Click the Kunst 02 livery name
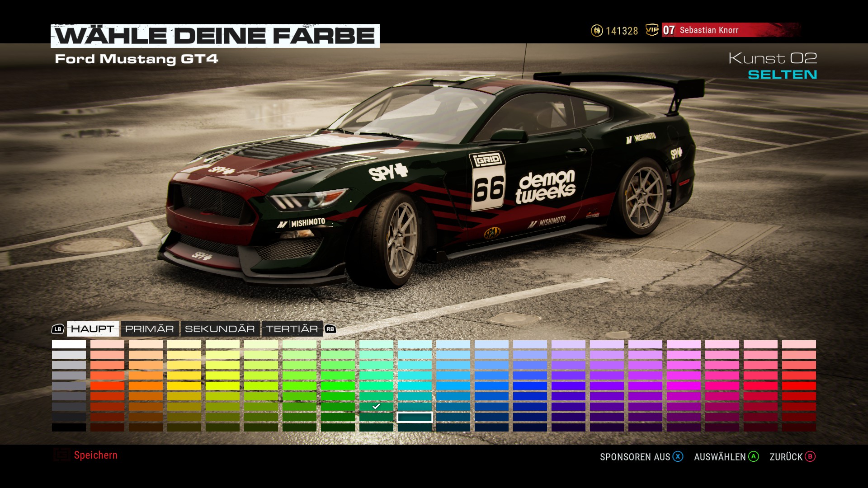868x488 pixels. click(773, 58)
